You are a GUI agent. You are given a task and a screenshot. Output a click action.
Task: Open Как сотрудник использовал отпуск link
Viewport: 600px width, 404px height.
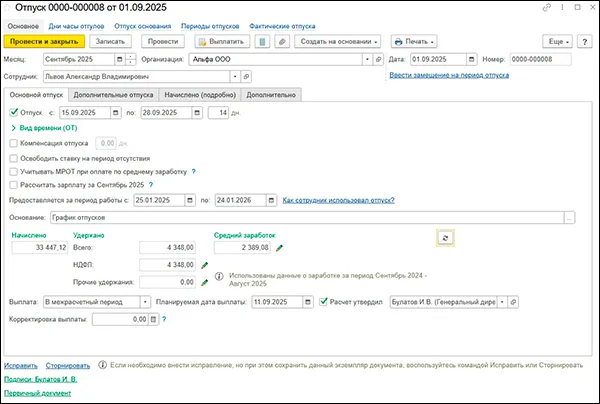coord(338,200)
